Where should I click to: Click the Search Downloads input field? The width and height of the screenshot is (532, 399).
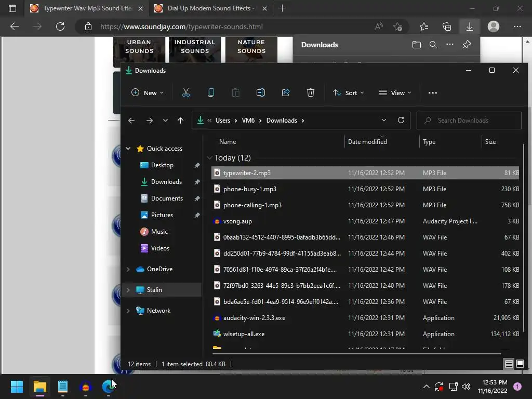[469, 121]
